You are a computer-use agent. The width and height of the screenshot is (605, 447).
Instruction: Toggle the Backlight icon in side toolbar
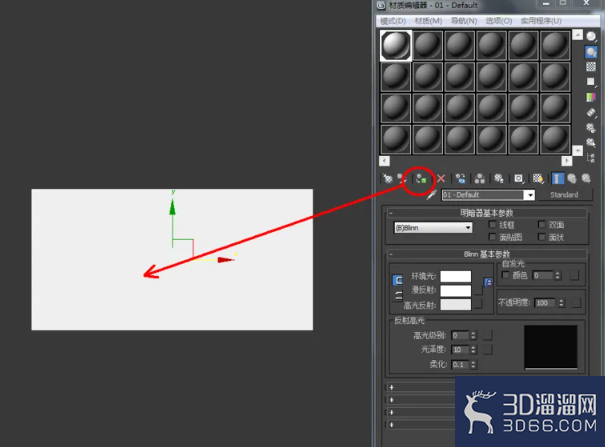pos(591,52)
